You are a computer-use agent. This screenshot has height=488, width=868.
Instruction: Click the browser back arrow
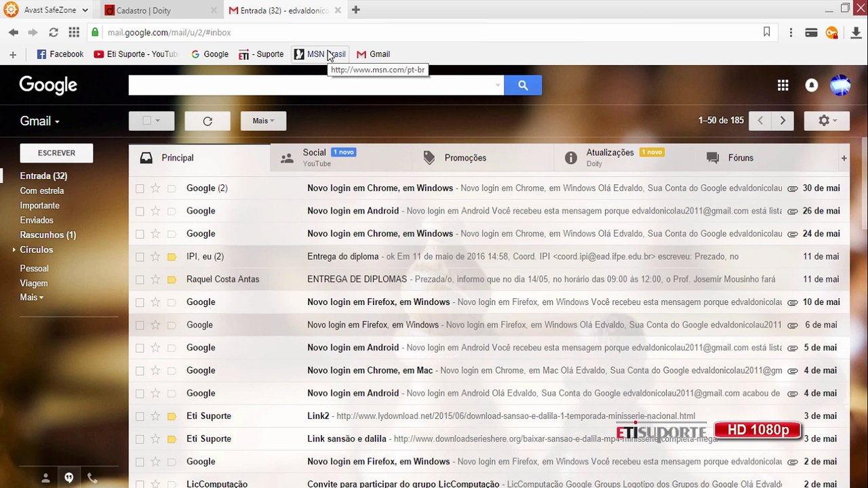[x=14, y=33]
